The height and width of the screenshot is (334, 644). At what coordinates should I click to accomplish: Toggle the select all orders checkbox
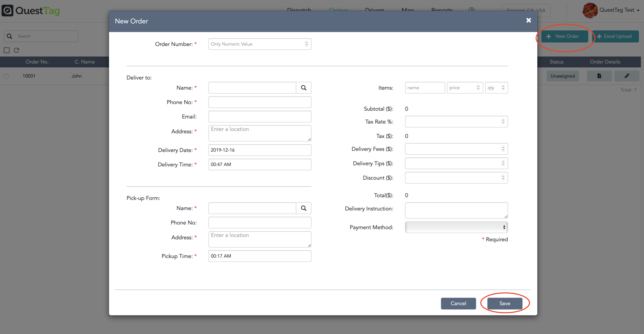(7, 50)
